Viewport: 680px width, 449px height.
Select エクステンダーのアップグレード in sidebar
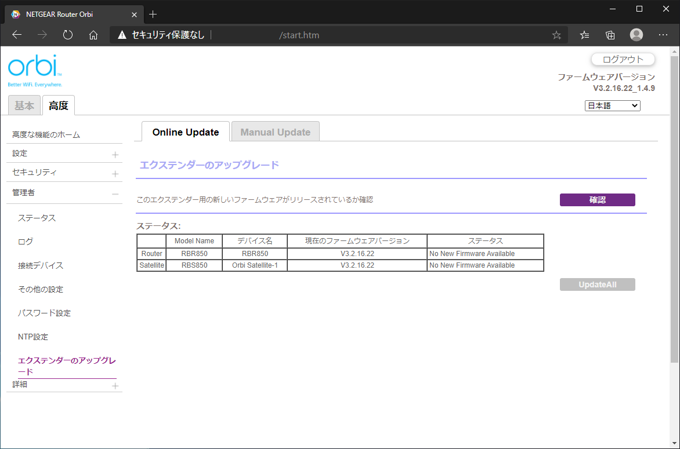67,366
